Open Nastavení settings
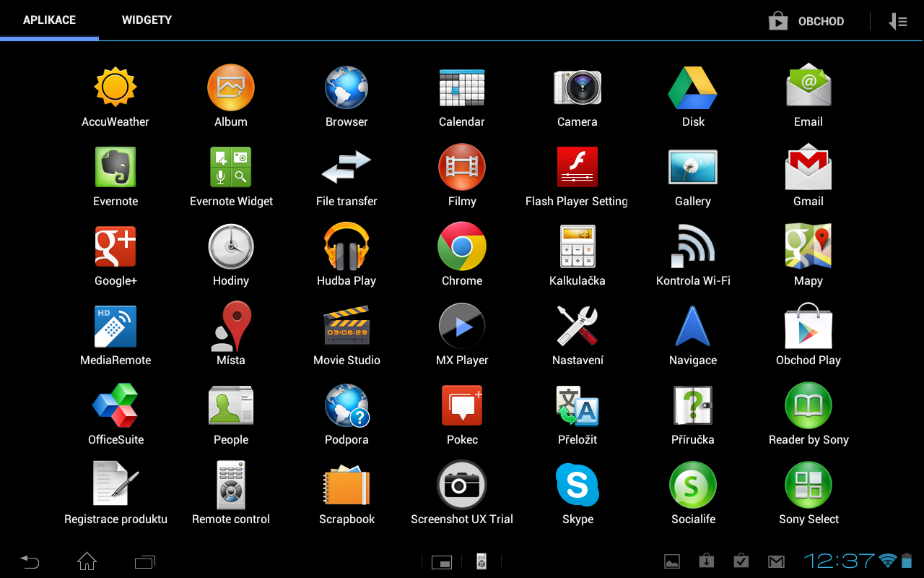This screenshot has width=924, height=578. 577,325
